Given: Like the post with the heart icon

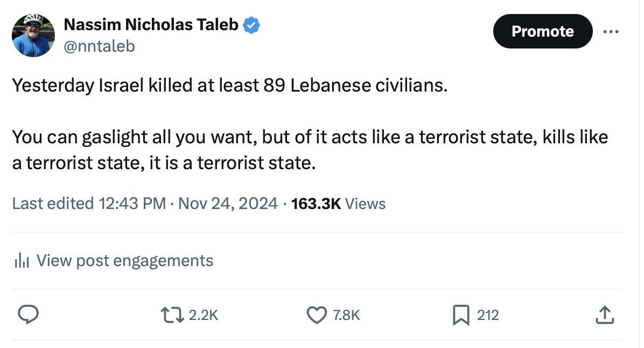Looking at the screenshot, I should 317,315.
